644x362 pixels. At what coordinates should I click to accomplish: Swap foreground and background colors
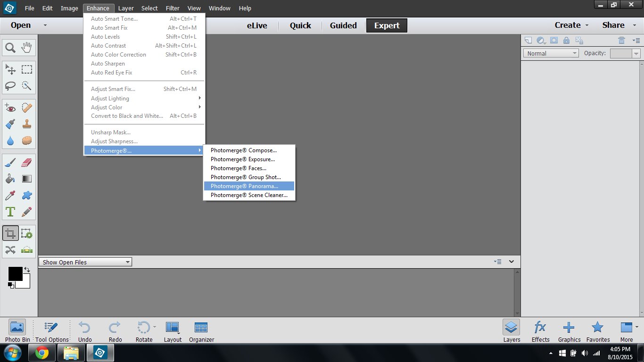pos(27,270)
